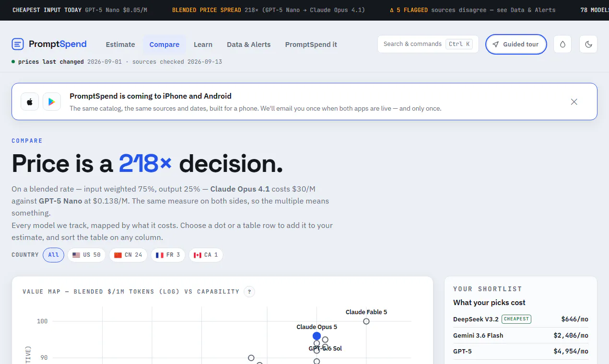Click the 218× headline figure

145,164
